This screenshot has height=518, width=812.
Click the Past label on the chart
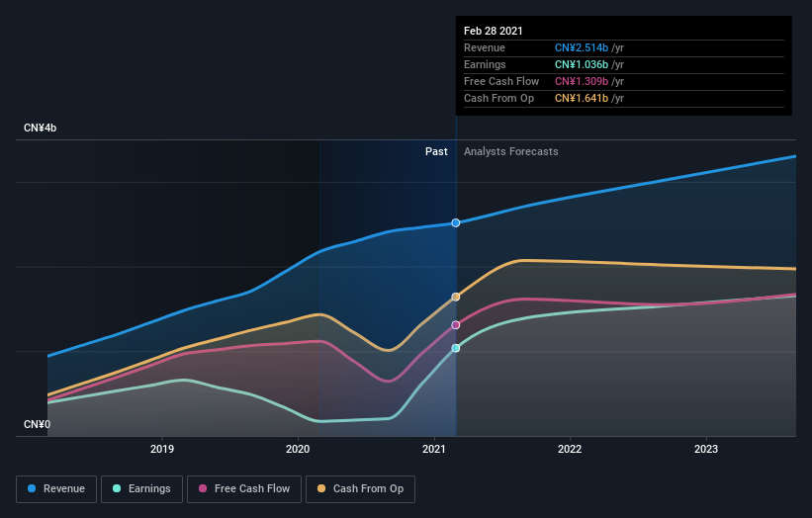(x=436, y=151)
